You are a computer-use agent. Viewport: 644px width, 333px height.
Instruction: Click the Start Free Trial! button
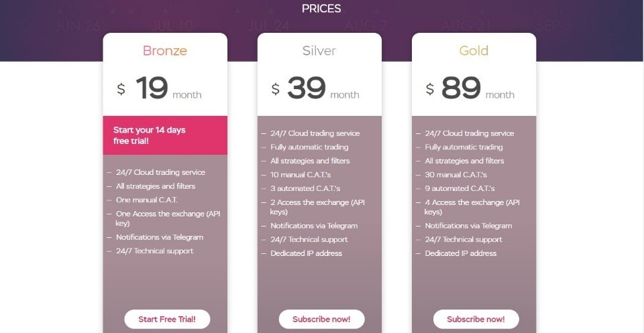(x=167, y=319)
